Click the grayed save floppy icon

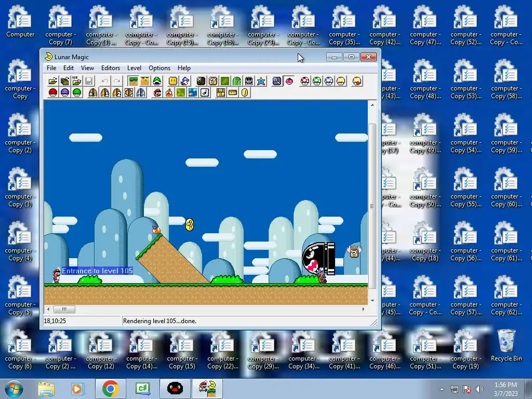tap(89, 81)
